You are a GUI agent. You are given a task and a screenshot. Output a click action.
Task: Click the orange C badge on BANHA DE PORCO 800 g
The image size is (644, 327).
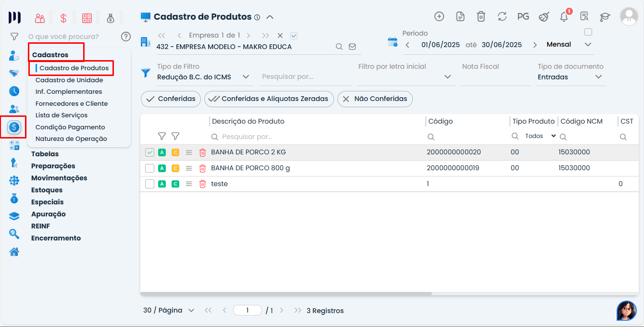(175, 168)
